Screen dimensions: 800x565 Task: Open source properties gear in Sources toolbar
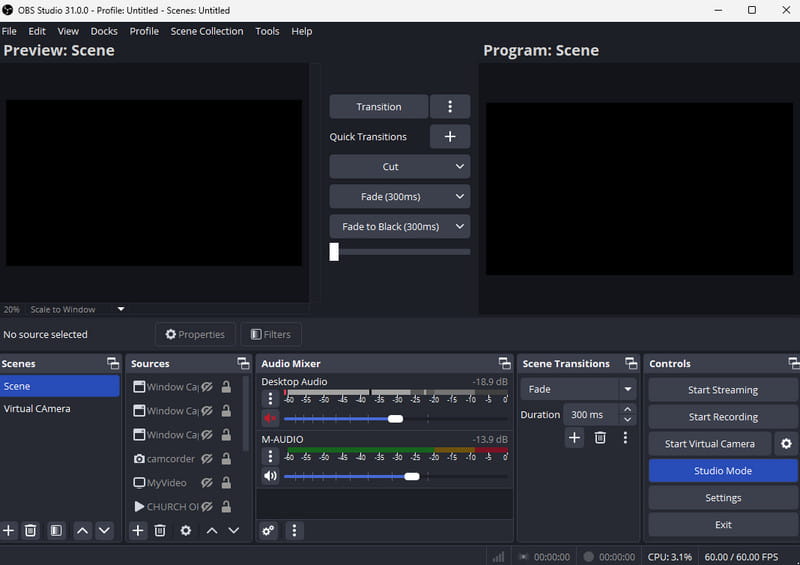pos(186,530)
